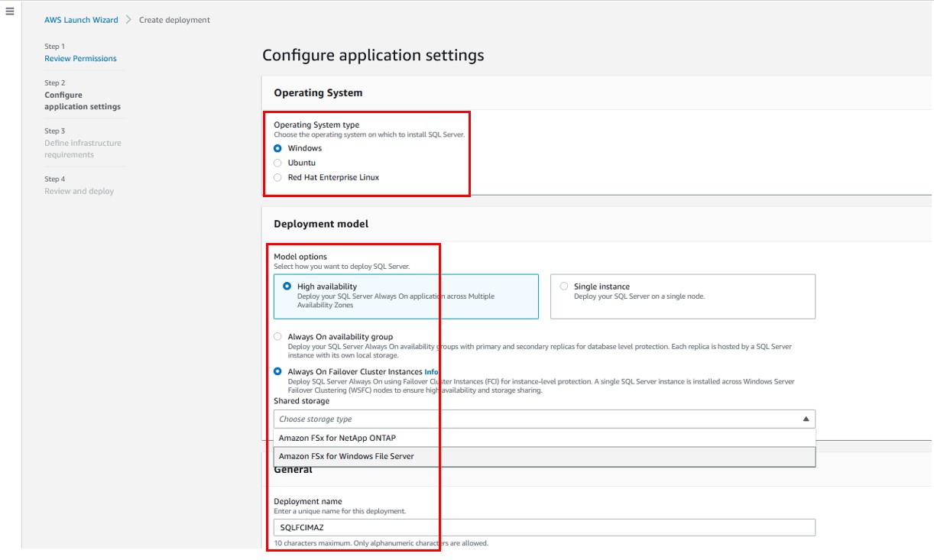Click Configure application settings step in sidebar

click(83, 101)
